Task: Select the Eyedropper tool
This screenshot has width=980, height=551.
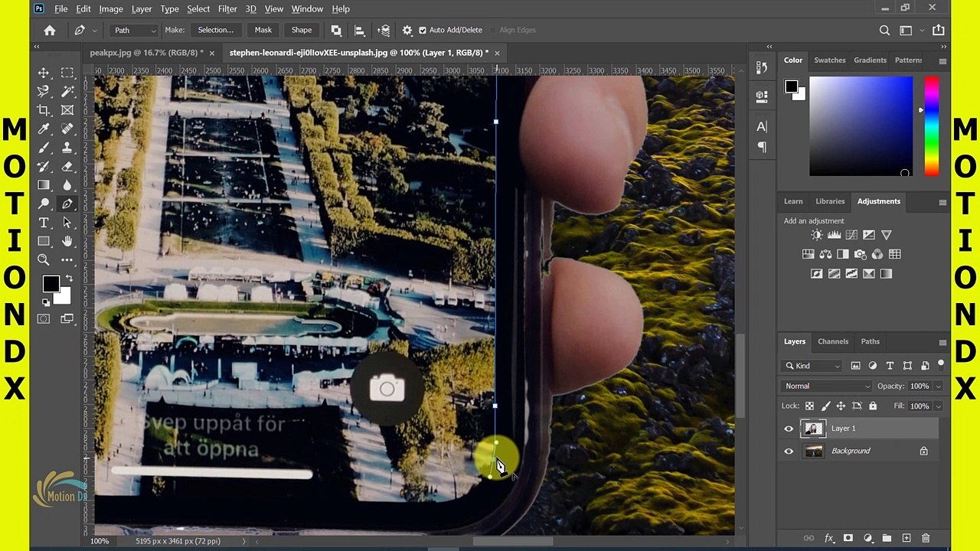Action: pos(44,129)
